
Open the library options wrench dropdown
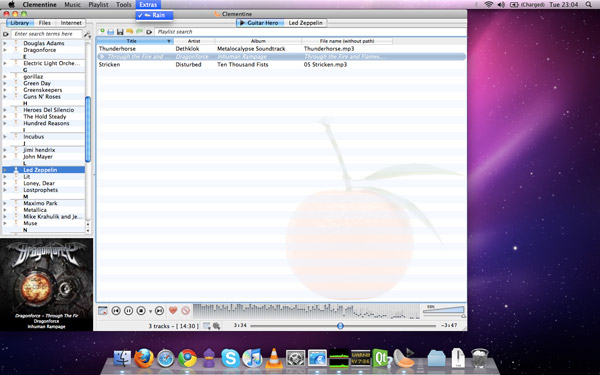[x=87, y=34]
